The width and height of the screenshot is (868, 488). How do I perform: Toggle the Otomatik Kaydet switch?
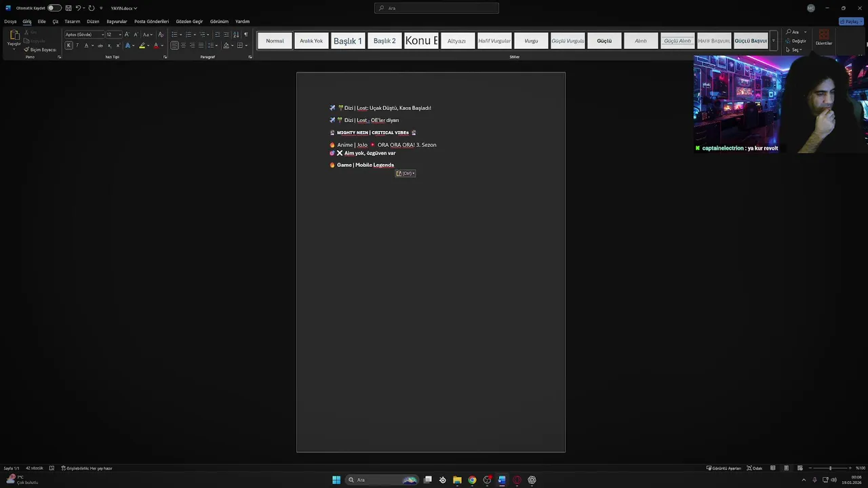point(54,8)
